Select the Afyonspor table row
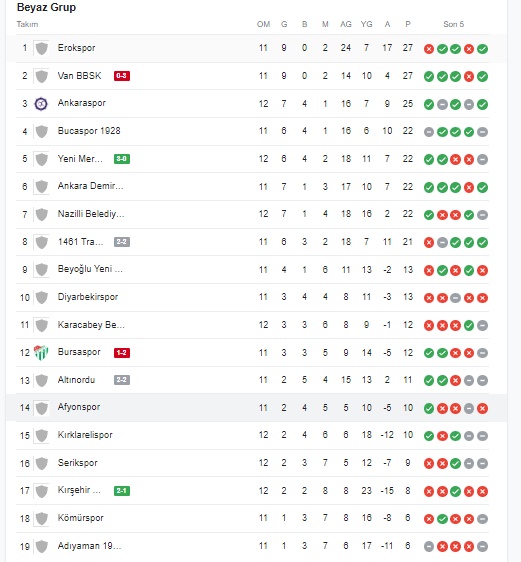This screenshot has width=521, height=562. 256,408
